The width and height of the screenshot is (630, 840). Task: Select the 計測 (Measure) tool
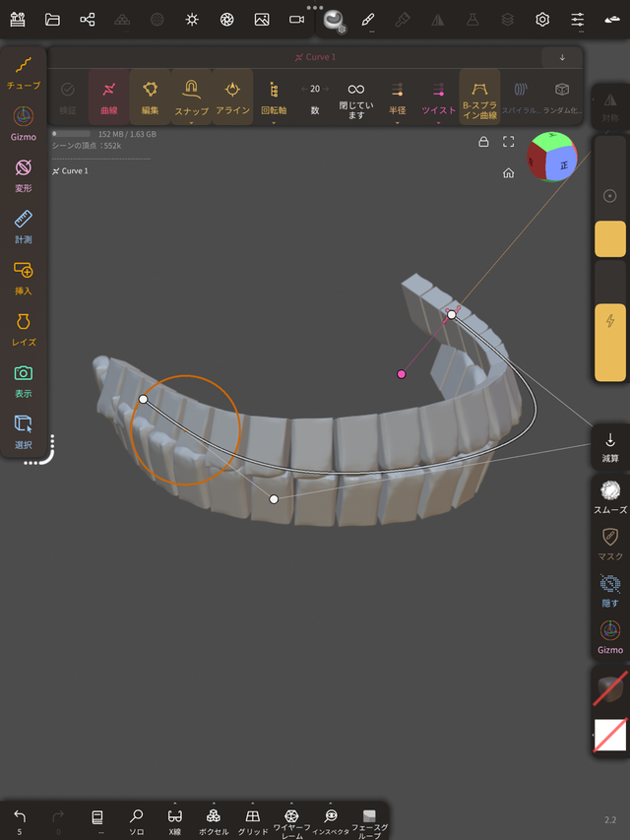(x=24, y=225)
